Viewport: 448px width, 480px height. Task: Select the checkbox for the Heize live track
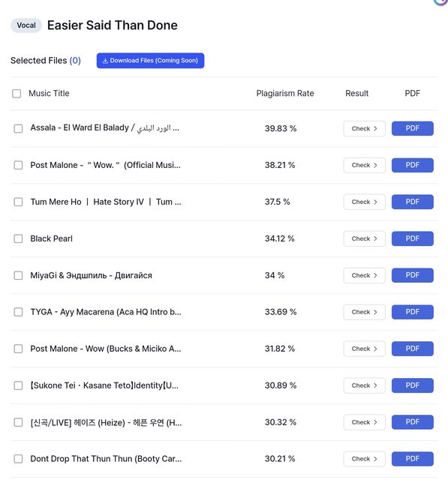coord(18,422)
